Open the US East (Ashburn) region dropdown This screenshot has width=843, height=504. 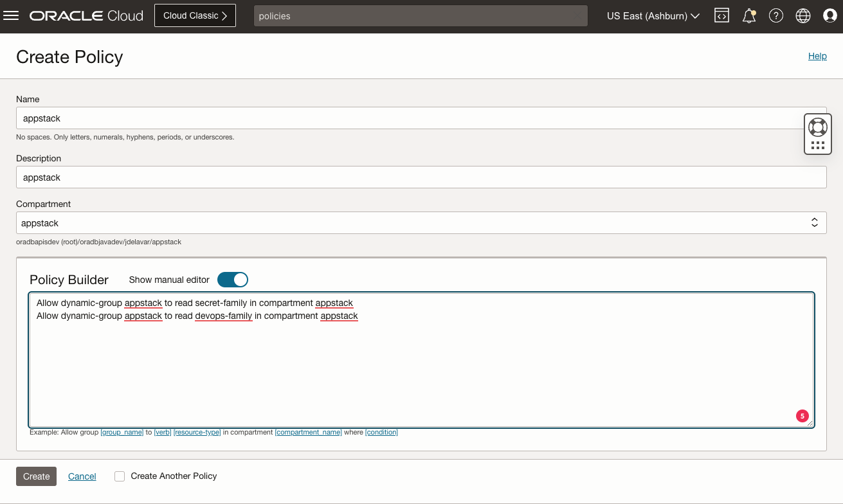(x=653, y=16)
